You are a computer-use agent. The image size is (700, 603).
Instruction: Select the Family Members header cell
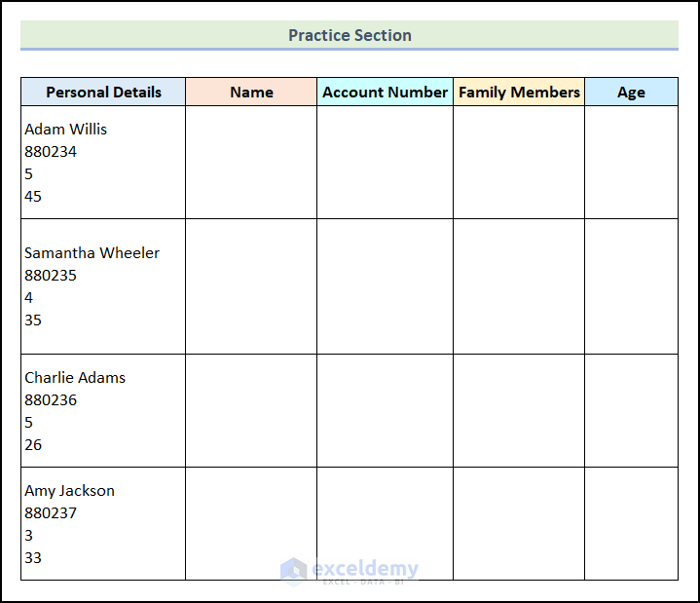coord(519,93)
